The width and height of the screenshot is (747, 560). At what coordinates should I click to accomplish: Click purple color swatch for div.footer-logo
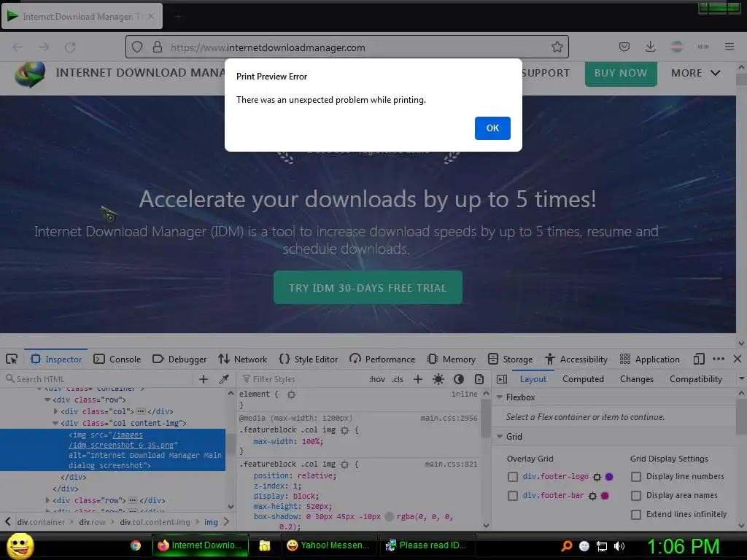coord(609,477)
